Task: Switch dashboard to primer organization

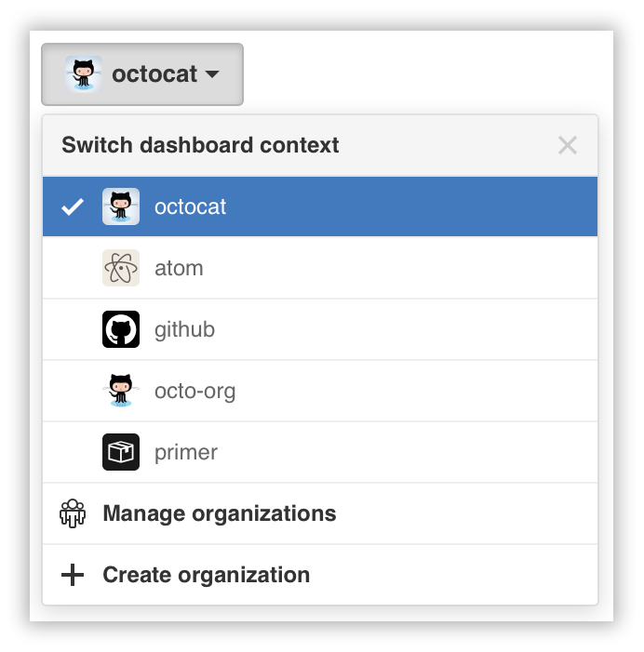Action: (186, 452)
